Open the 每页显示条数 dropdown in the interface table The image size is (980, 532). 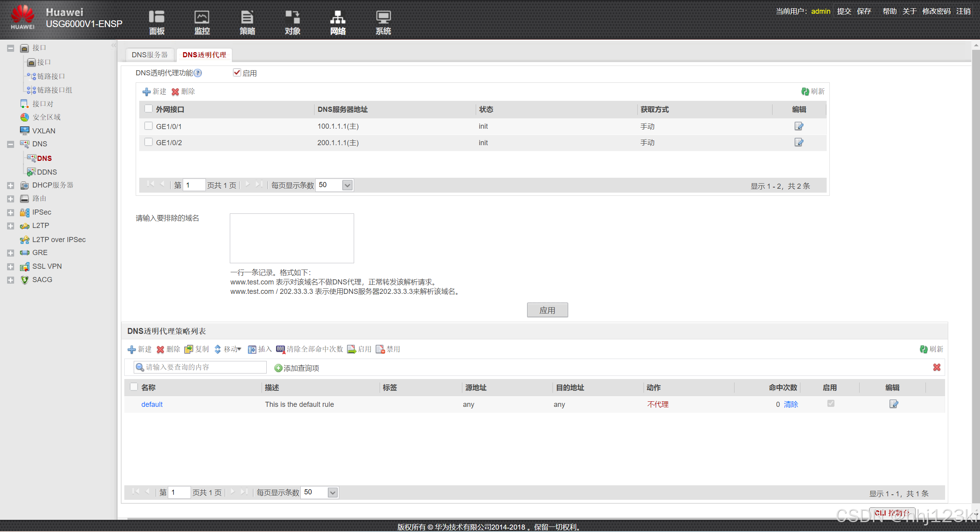click(347, 185)
